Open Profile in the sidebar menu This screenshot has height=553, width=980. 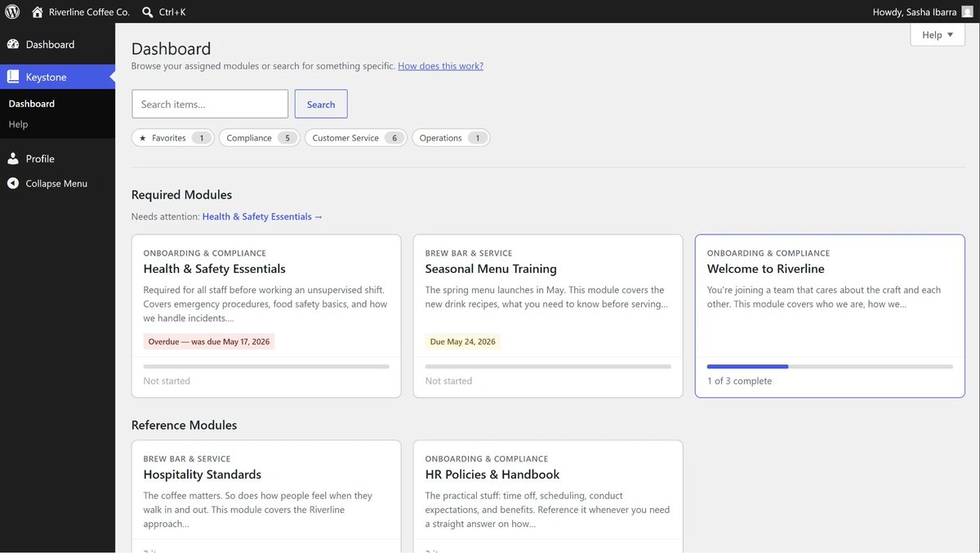tap(57, 158)
